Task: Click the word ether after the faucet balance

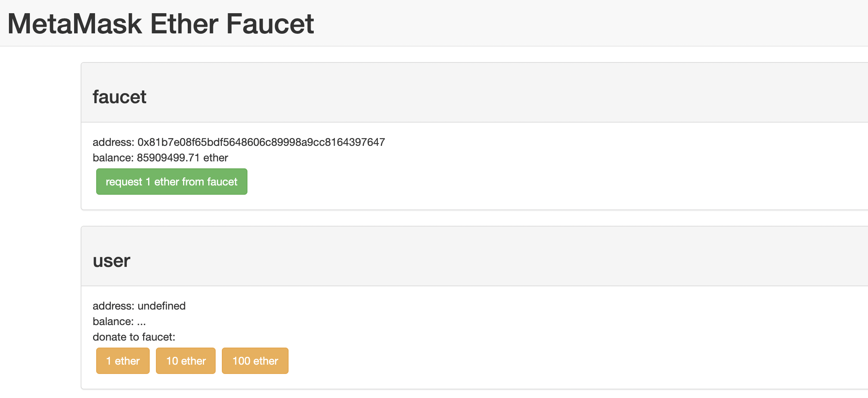Action: 216,157
